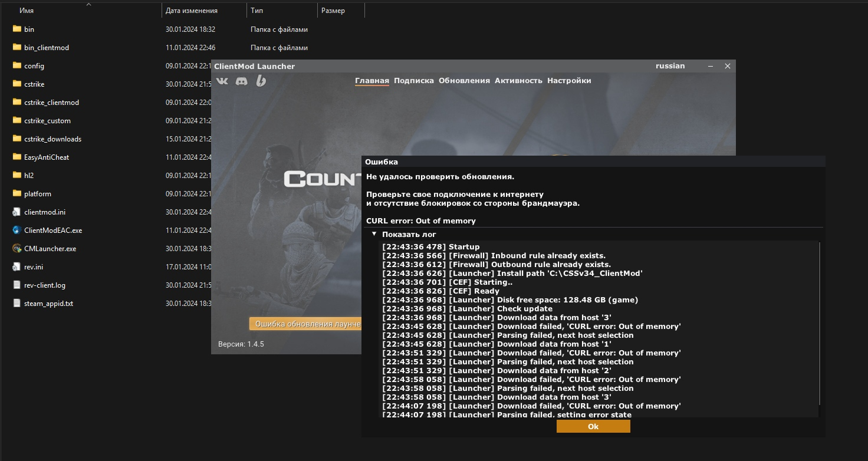The width and height of the screenshot is (868, 461).
Task: Click the CEF Ready log line
Action: [441, 291]
